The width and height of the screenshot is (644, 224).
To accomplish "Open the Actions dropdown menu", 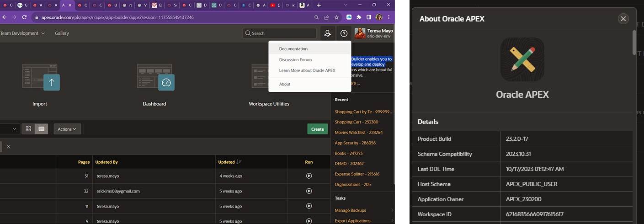I will coord(67,129).
